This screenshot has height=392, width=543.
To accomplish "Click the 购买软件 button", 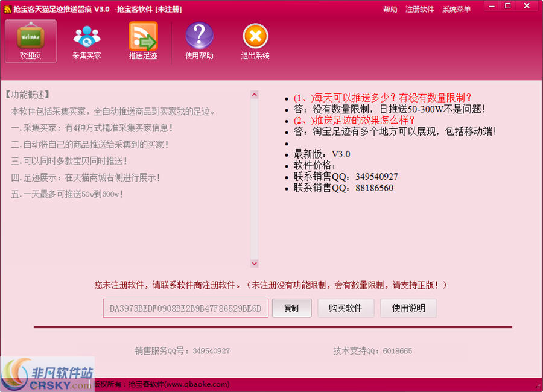I will [346, 308].
